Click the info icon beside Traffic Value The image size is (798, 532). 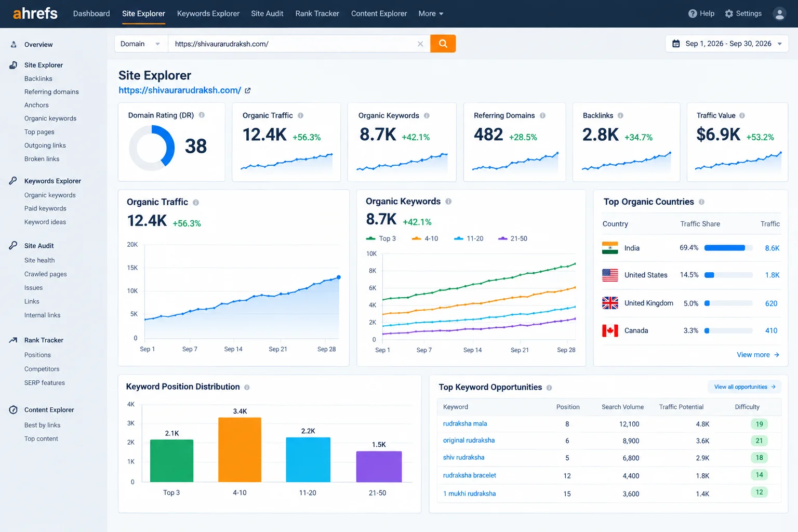pos(742,115)
